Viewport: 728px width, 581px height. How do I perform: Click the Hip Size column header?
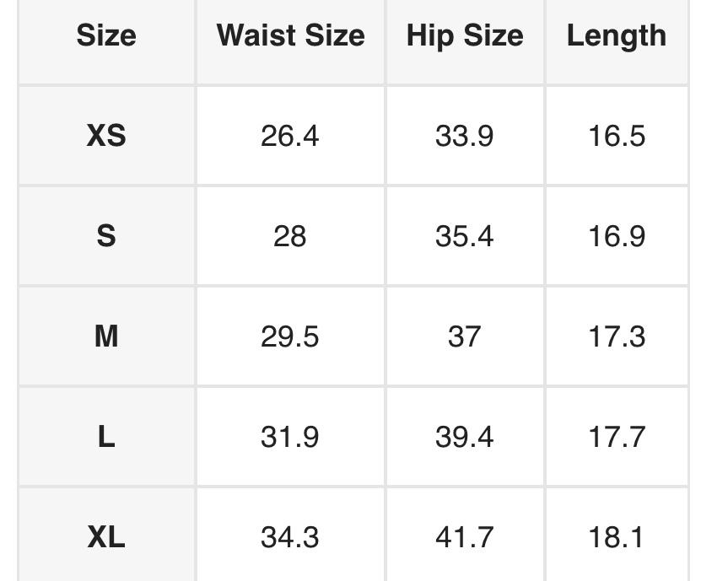point(465,35)
